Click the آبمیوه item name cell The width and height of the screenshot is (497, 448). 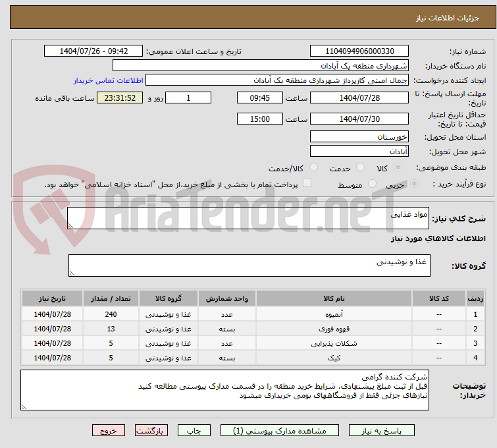coord(334,314)
